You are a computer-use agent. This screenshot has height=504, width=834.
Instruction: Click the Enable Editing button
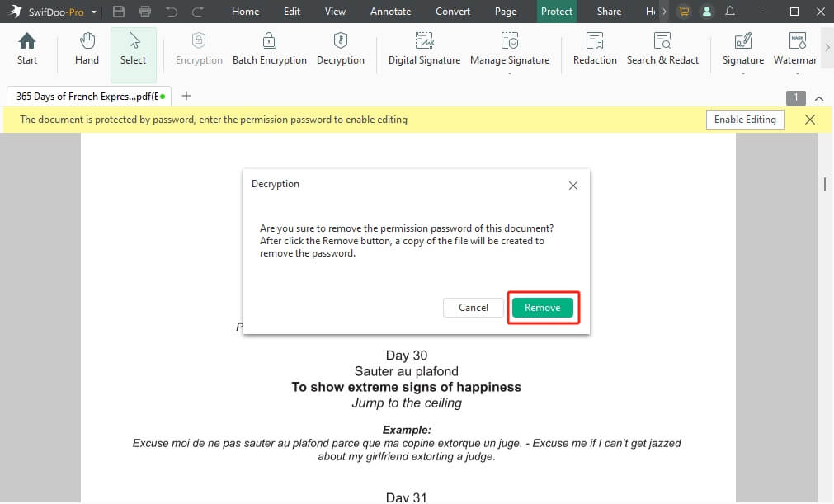745,120
